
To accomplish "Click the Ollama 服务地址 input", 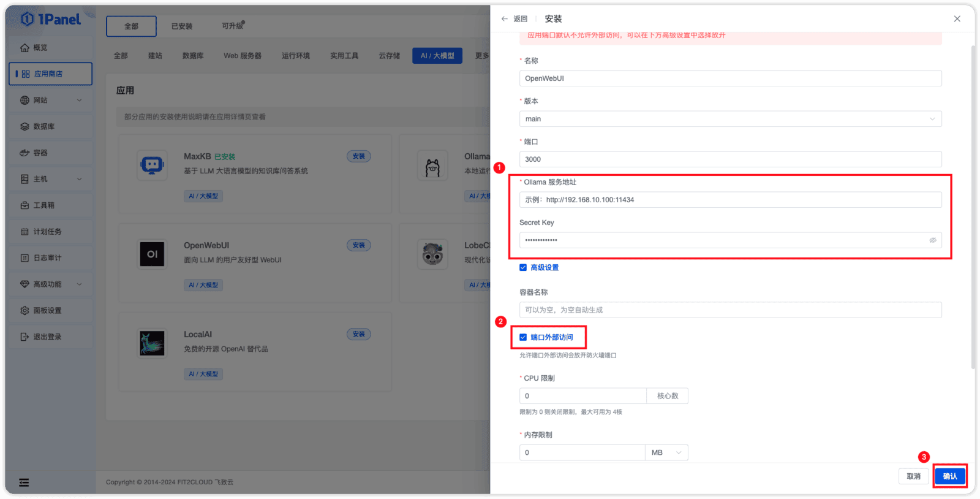I will tap(730, 200).
